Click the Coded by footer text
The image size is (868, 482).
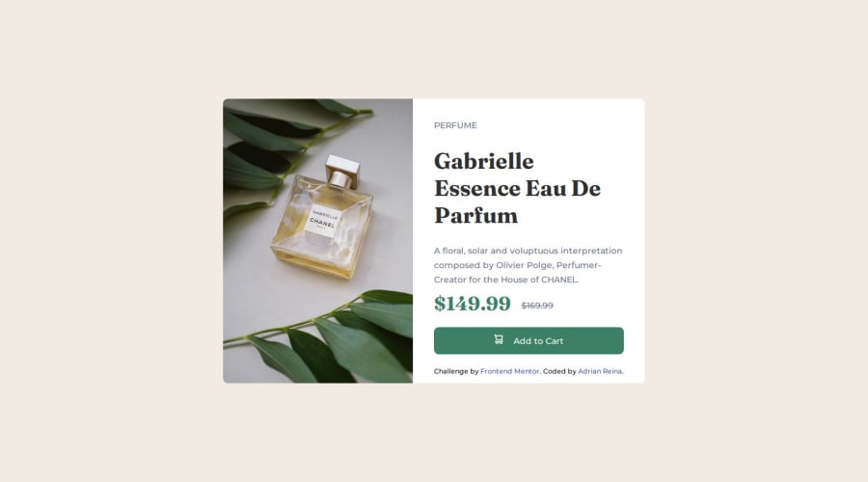click(x=559, y=371)
